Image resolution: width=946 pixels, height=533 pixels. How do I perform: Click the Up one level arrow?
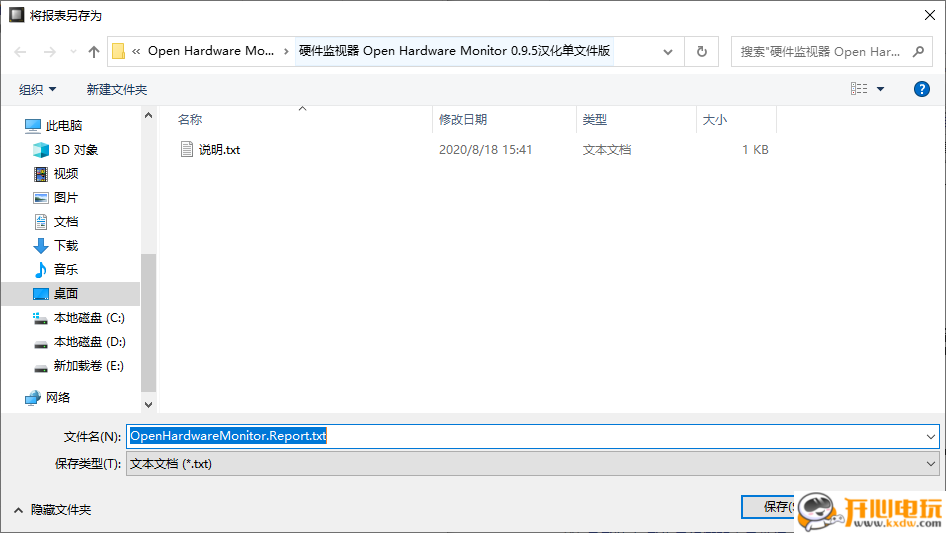[94, 52]
